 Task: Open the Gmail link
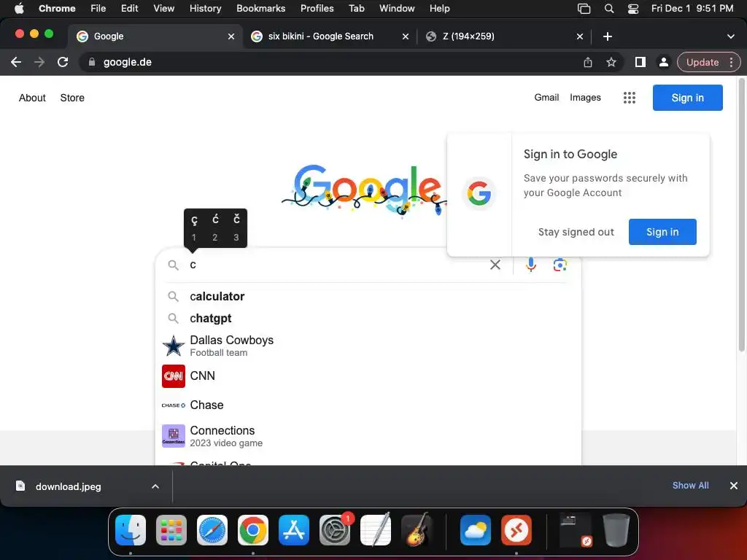tap(546, 97)
